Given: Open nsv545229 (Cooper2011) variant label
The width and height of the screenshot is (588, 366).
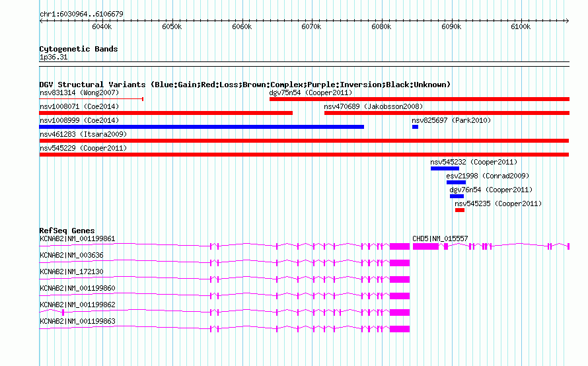Looking at the screenshot, I should pos(83,148).
